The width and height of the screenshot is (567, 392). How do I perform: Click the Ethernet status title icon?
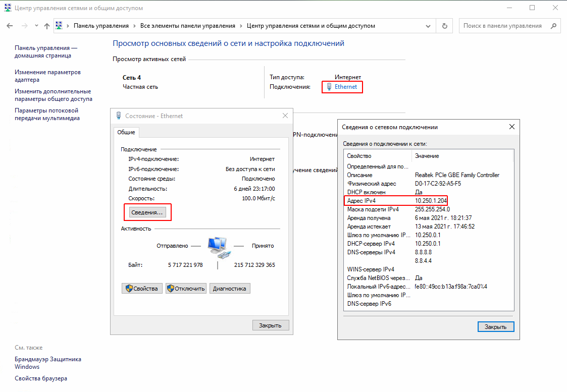pyautogui.click(x=118, y=116)
